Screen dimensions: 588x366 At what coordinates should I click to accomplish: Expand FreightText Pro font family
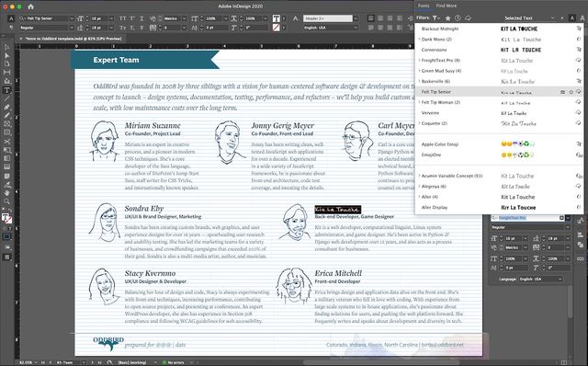tap(419, 61)
